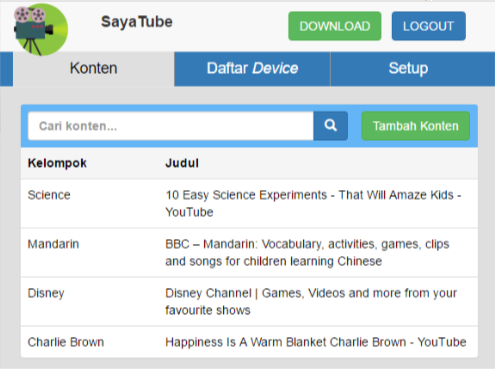Click the Tambah Konten button

coord(416,126)
